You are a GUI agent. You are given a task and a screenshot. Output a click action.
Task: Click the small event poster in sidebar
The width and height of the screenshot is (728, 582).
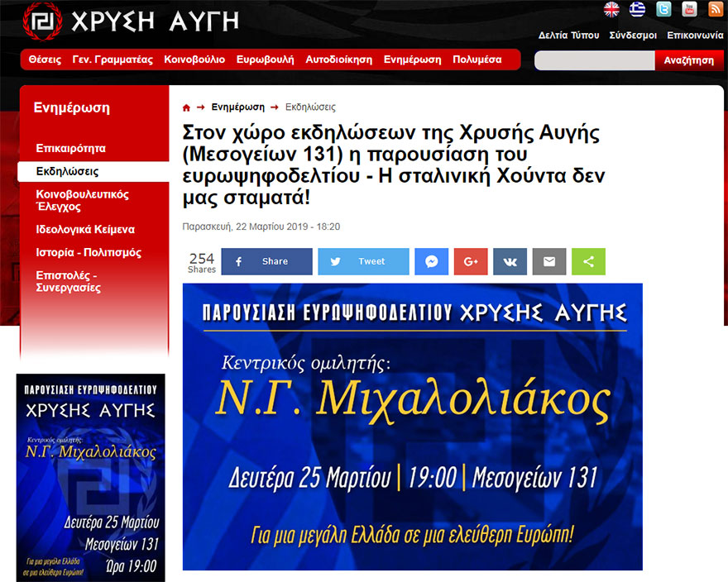[90, 477]
